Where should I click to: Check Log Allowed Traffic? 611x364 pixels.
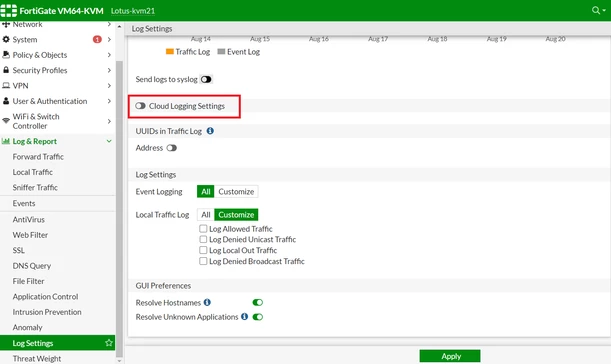tap(203, 228)
